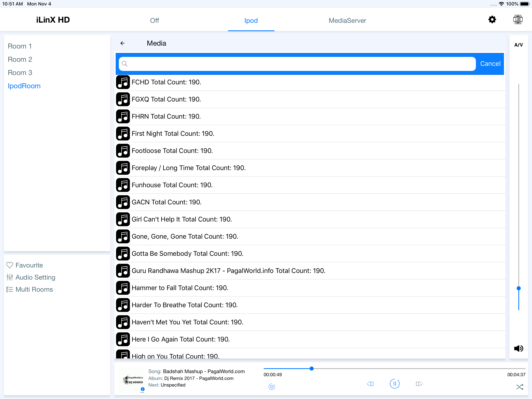Cancel the media search
Screen dimensions: 532x399
[x=490, y=64]
